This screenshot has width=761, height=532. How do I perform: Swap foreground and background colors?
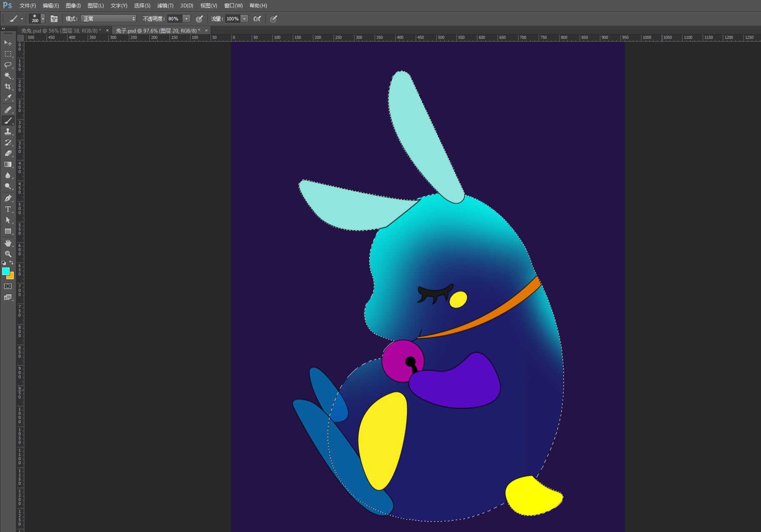click(x=11, y=263)
